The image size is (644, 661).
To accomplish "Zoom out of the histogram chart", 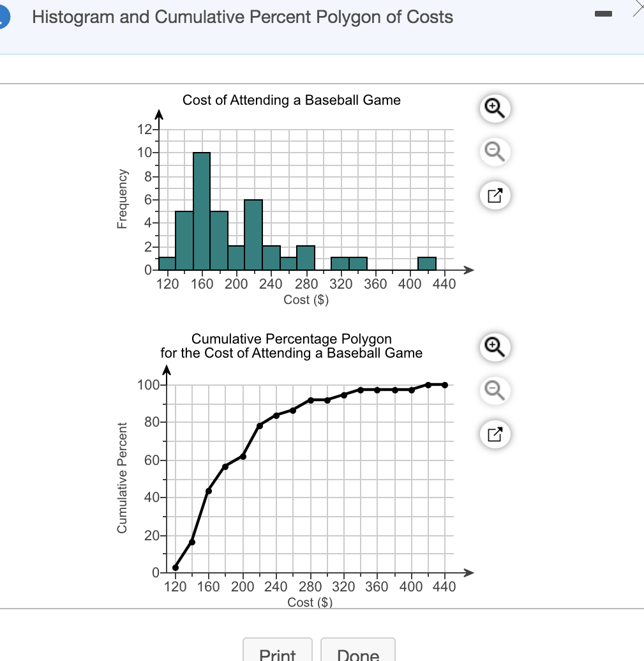I will (x=495, y=152).
